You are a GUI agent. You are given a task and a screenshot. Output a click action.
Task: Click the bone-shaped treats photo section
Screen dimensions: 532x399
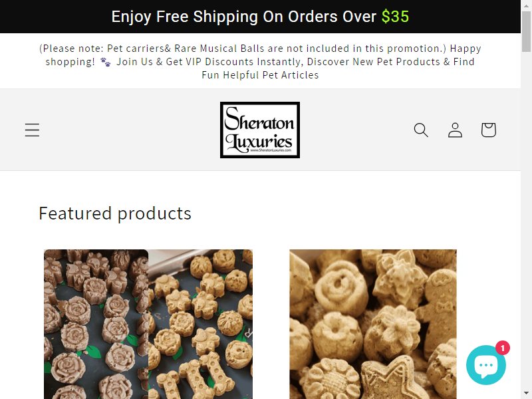201,325
